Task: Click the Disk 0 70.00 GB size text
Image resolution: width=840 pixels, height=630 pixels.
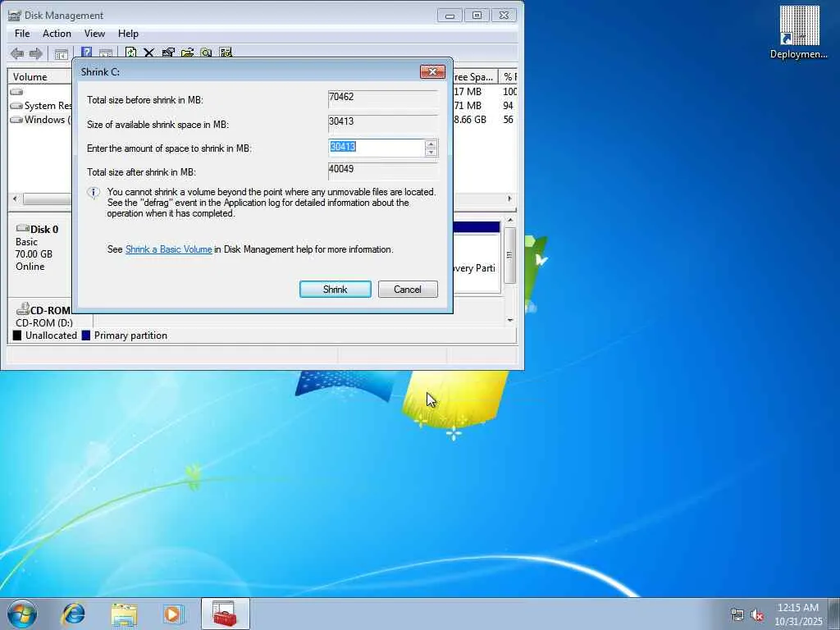Action: click(x=34, y=254)
